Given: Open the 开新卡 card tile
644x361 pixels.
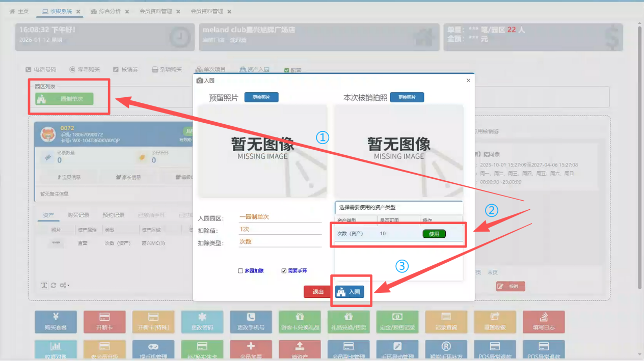Looking at the screenshot, I should pyautogui.click(x=104, y=322).
